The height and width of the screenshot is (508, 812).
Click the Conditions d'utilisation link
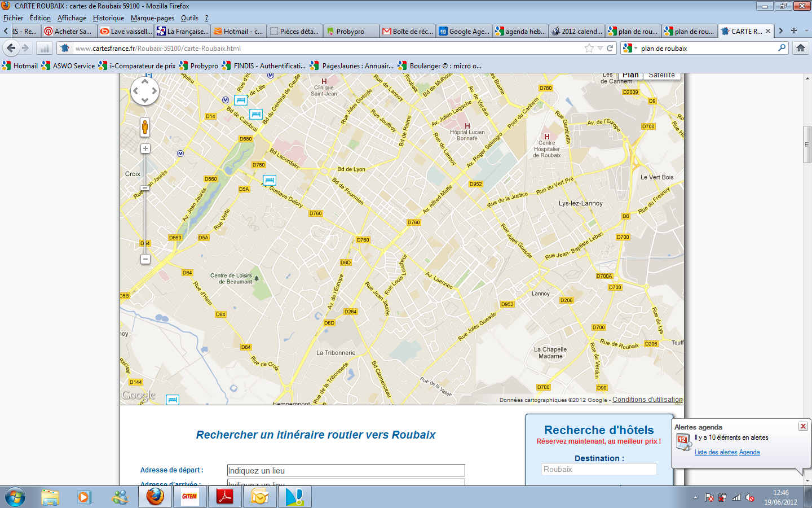pos(647,400)
